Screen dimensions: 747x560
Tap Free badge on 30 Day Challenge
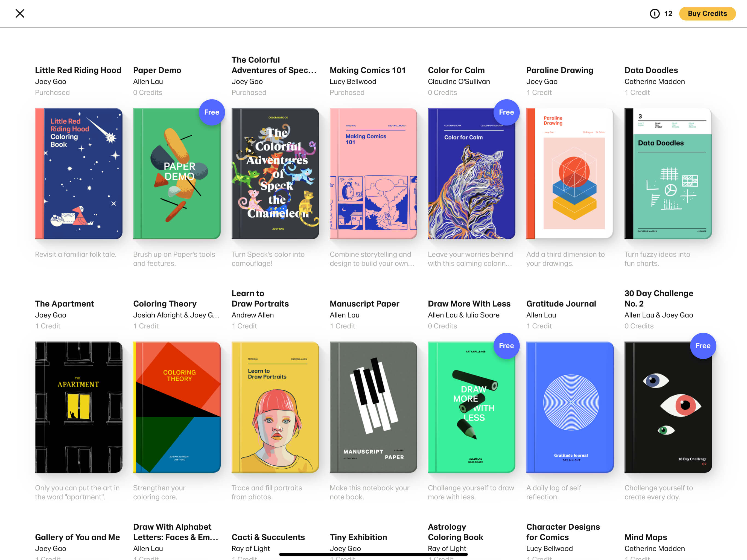pyautogui.click(x=702, y=346)
